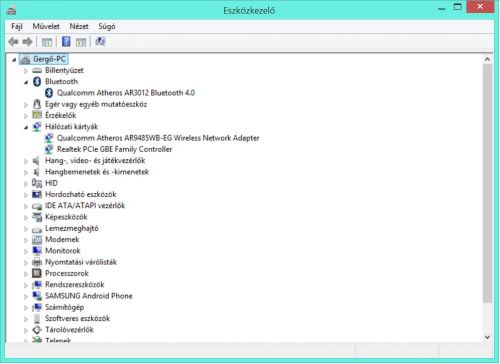Screen dimensions: 500x364
Task: Expand the Billentyűzet category
Action: 26,71
